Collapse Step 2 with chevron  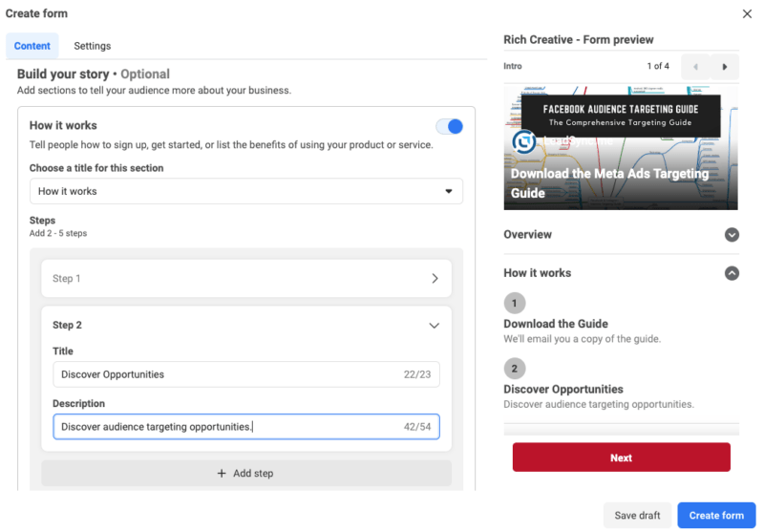[x=435, y=326]
